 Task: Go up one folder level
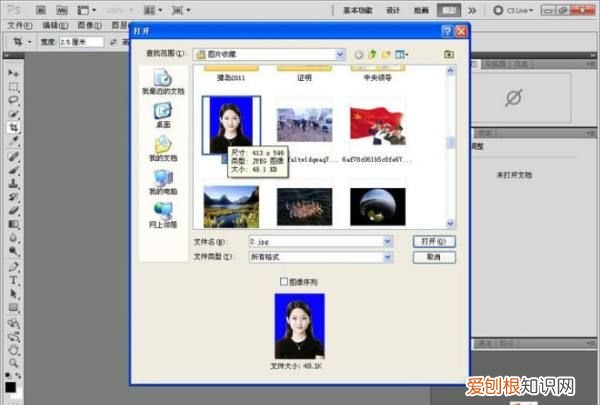(372, 54)
